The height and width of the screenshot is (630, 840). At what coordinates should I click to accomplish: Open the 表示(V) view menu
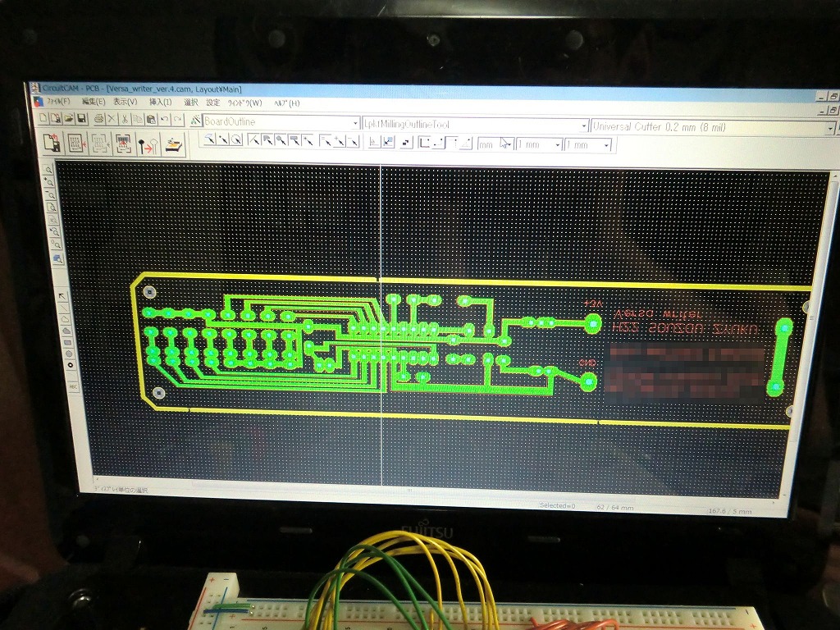point(125,102)
